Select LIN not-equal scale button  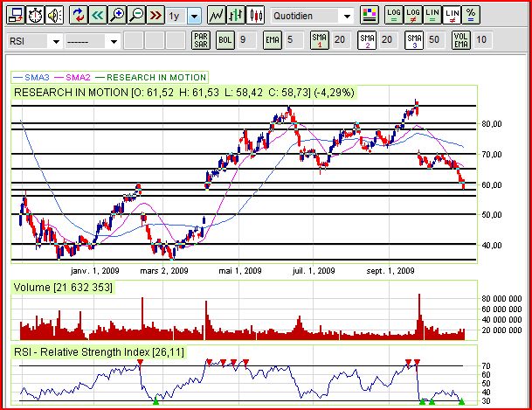tap(452, 15)
